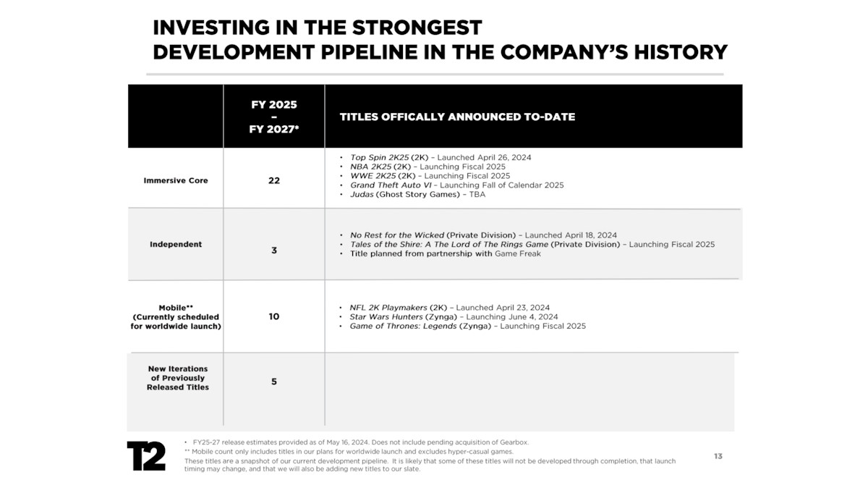Select the Immersive Core row label
Viewport: 868px width, 488px height.
176,180
